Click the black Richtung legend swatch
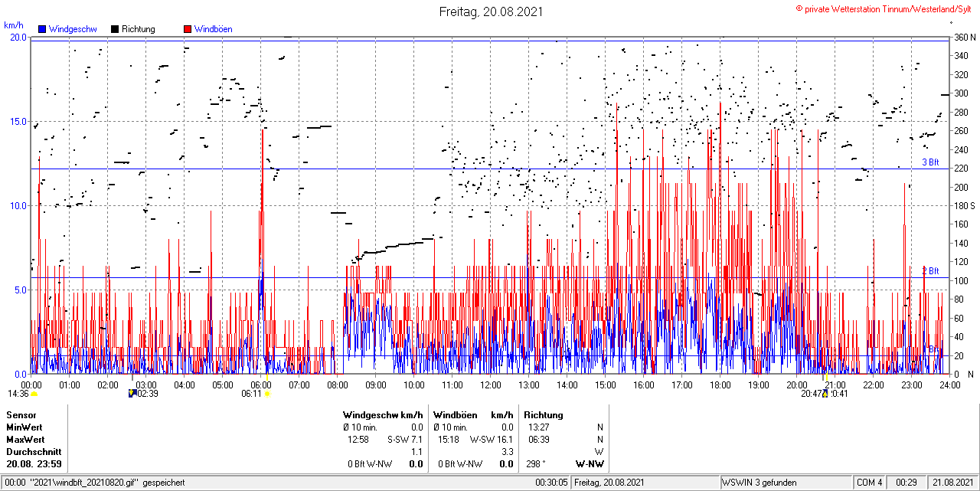 click(115, 29)
